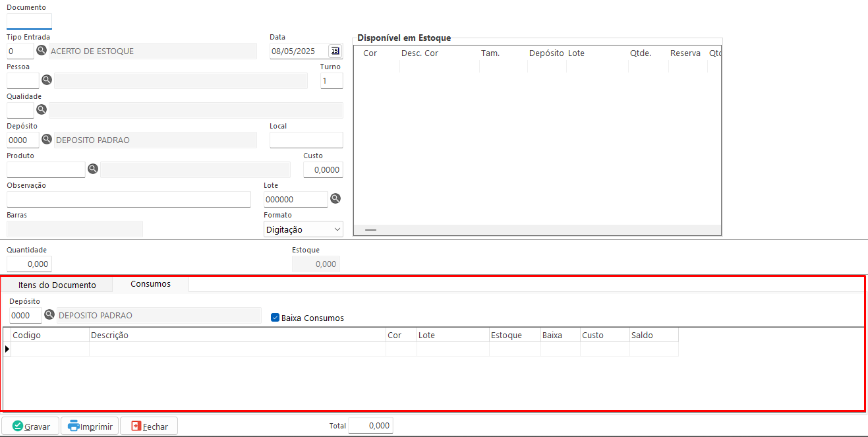Toggle the Baixa Consumos checkbox
This screenshot has width=868, height=437.
coord(275,318)
